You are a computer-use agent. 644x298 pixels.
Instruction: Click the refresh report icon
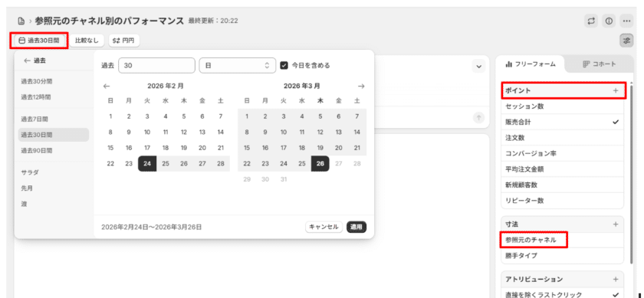591,21
